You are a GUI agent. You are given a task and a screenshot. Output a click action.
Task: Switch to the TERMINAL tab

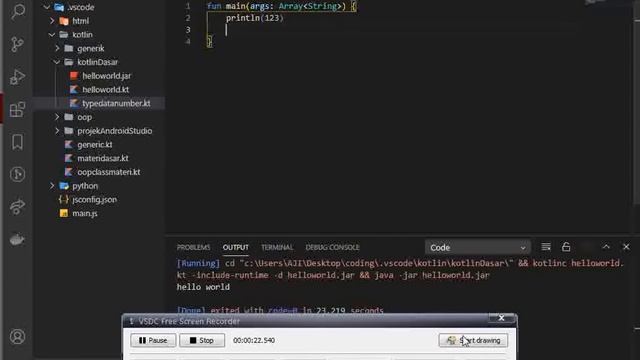pos(277,247)
